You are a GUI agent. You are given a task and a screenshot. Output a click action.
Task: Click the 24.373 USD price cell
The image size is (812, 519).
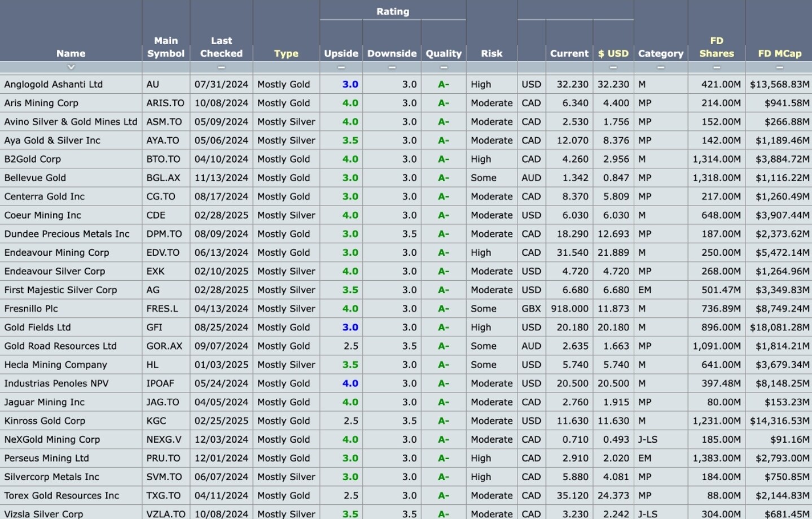coord(613,495)
